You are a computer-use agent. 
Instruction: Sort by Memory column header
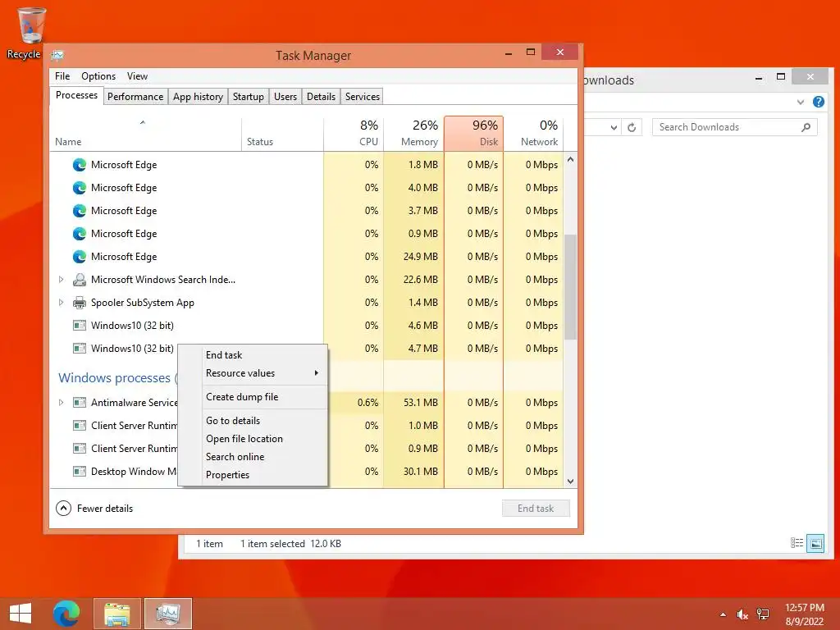[413, 134]
